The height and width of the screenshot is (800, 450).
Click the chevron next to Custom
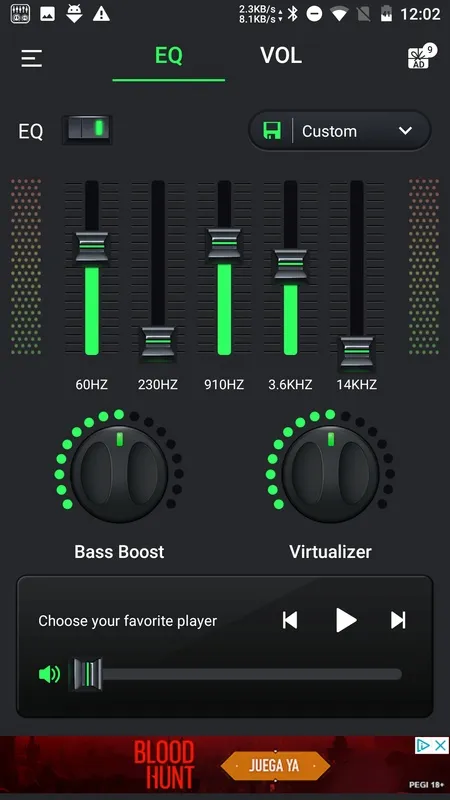pyautogui.click(x=406, y=131)
